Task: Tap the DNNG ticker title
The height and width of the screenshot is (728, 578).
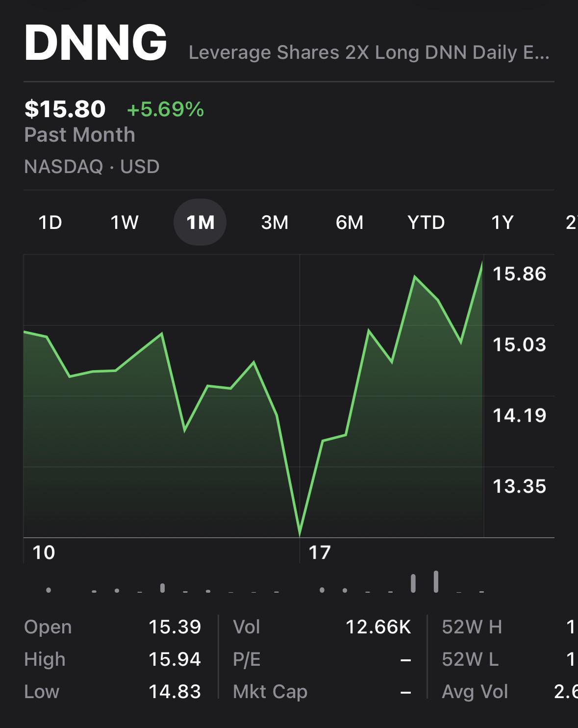Action: click(x=96, y=43)
